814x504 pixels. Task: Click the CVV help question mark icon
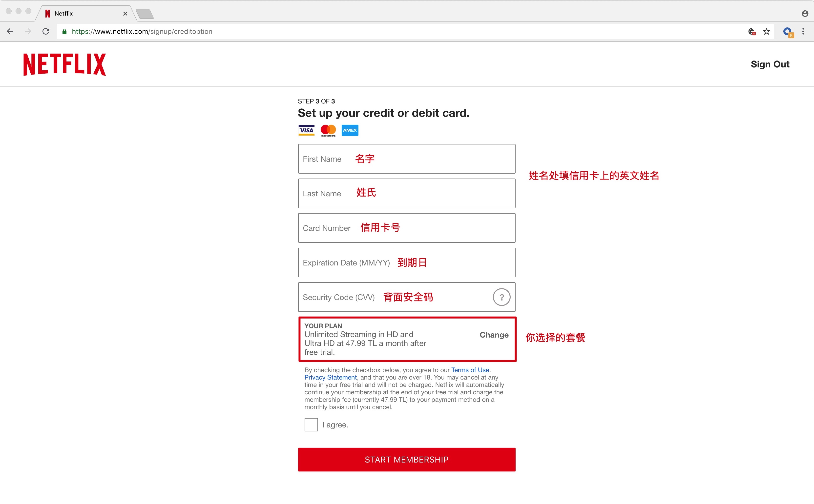pos(501,297)
